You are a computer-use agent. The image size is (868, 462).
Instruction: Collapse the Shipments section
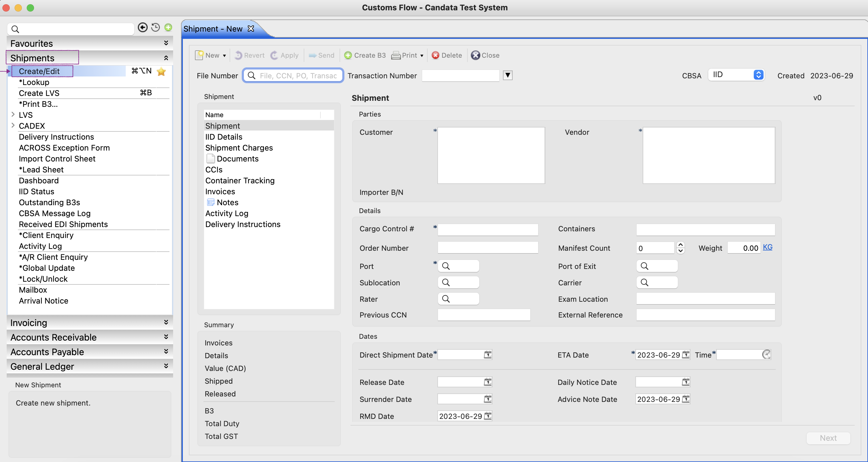166,58
